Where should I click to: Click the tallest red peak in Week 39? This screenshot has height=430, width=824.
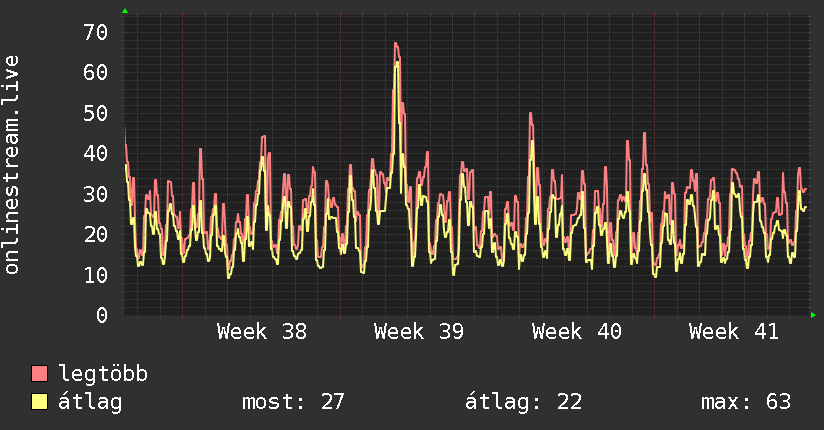(396, 45)
